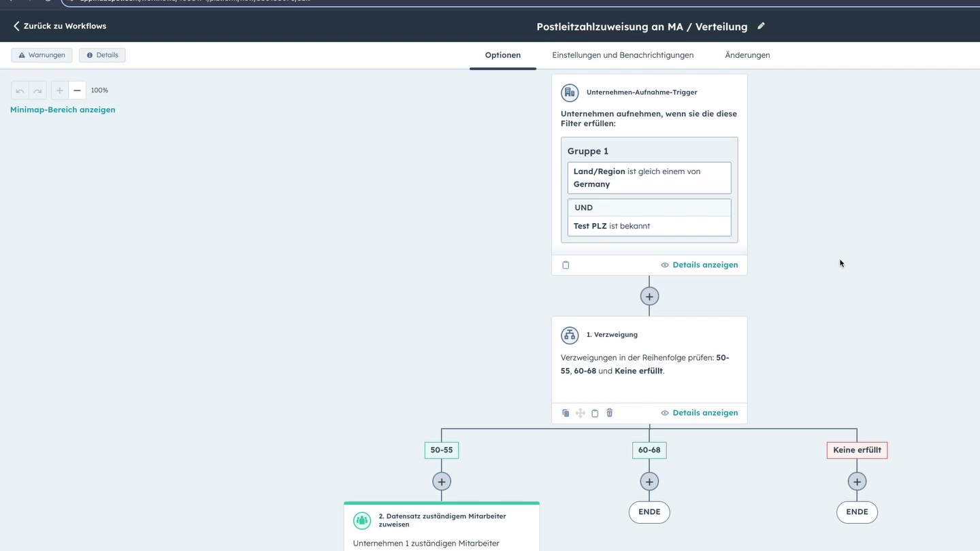Image resolution: width=980 pixels, height=551 pixels.
Task: Open the Warnungen panel
Action: 42,55
